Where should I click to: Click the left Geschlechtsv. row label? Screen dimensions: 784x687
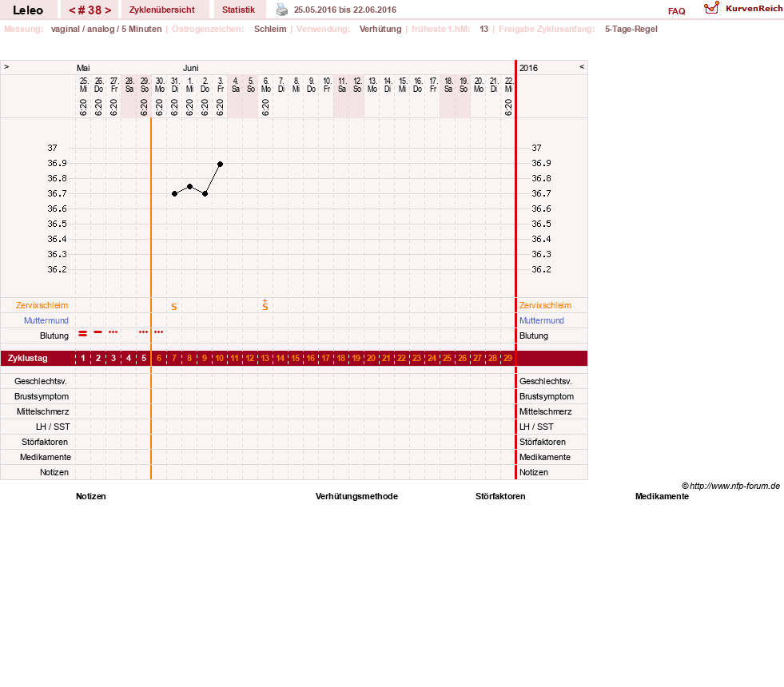(41, 381)
